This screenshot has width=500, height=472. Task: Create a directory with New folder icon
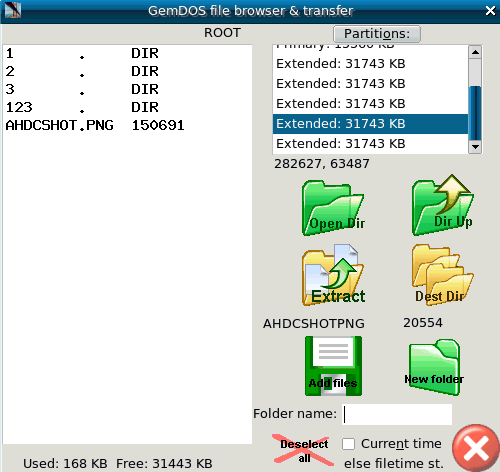click(434, 367)
